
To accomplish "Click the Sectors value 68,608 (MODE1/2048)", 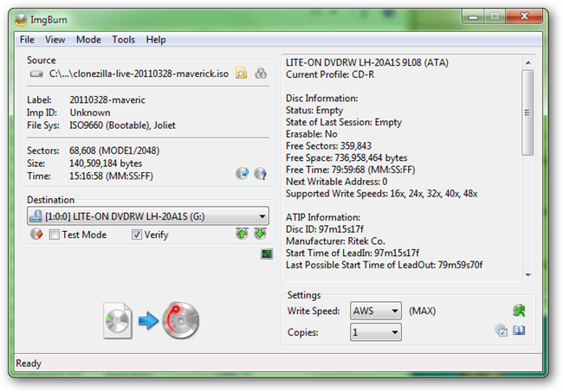I will click(114, 151).
